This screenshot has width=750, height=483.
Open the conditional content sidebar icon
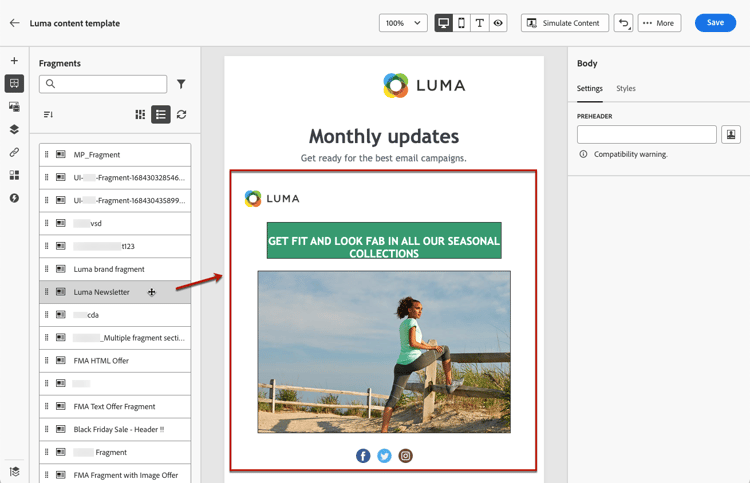click(x=14, y=175)
